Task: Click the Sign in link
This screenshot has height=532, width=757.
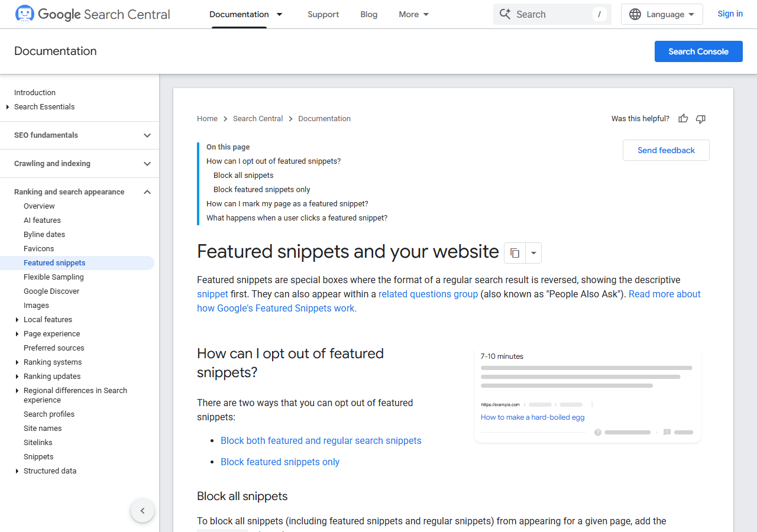Action: pyautogui.click(x=730, y=14)
